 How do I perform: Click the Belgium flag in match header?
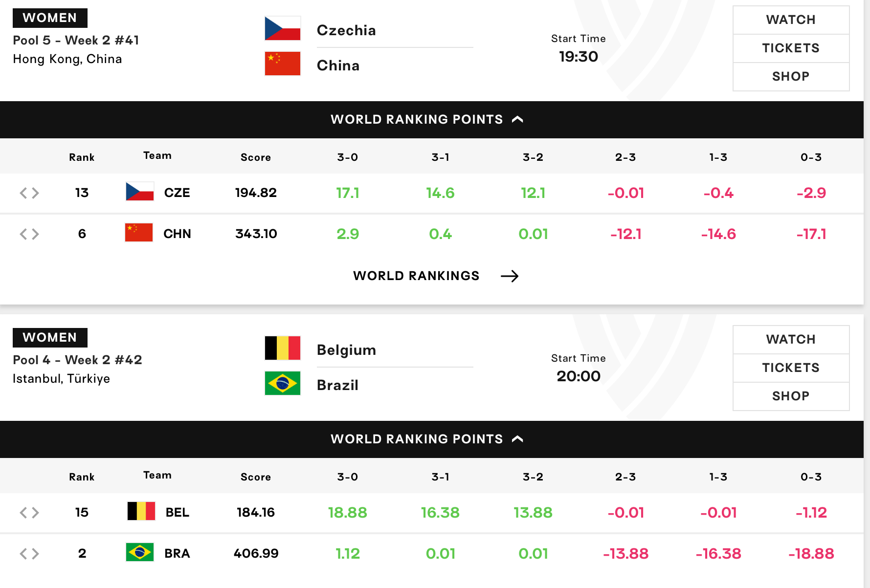(282, 348)
